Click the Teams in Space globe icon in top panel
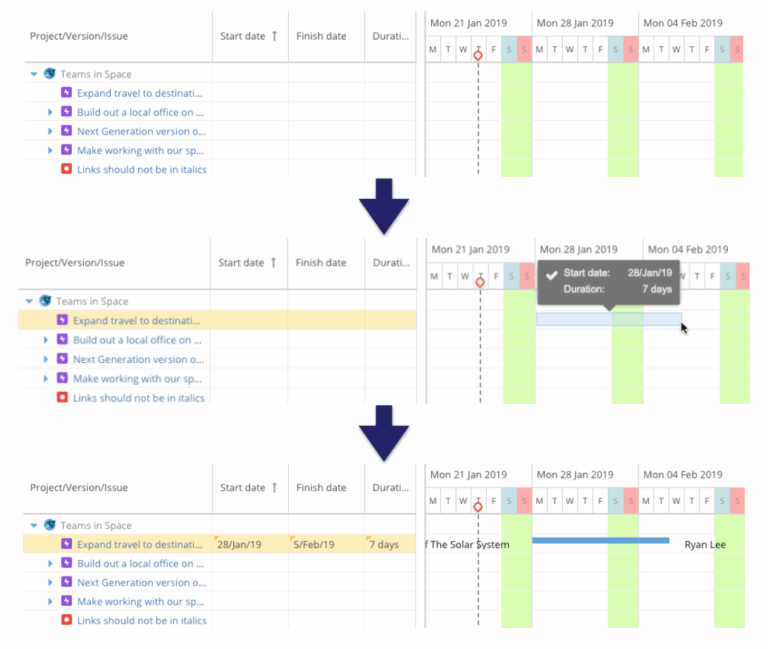768x649 pixels. (50, 74)
